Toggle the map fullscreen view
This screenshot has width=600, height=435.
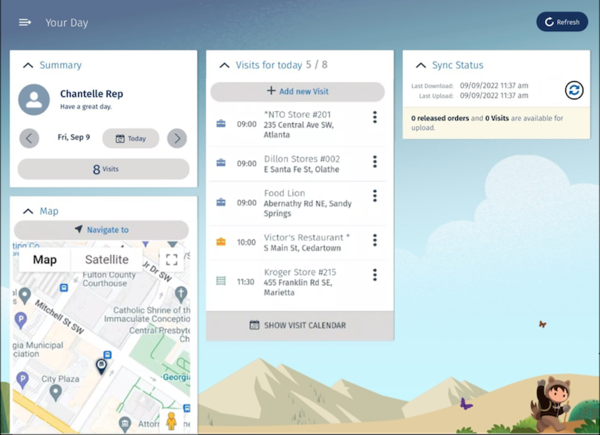[x=171, y=260]
